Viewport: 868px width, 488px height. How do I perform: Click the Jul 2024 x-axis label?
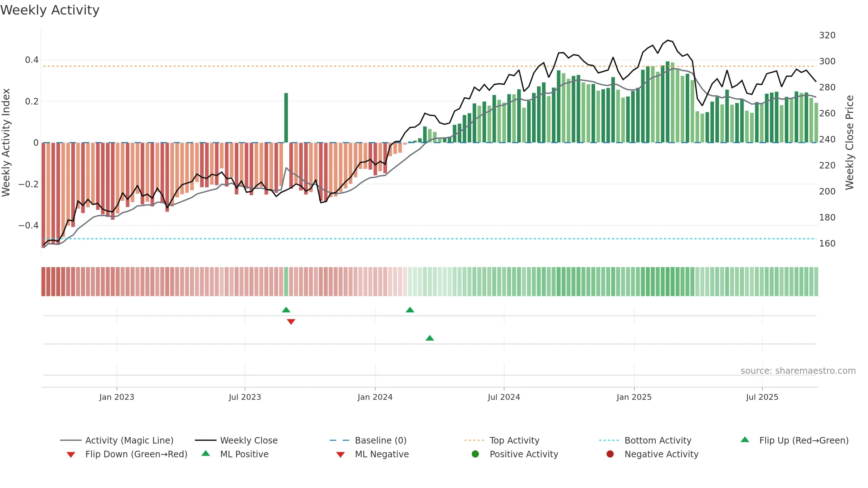tap(504, 397)
